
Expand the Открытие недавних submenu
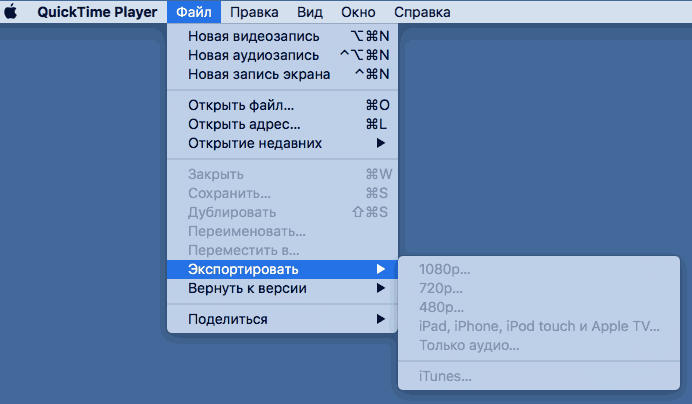pyautogui.click(x=282, y=143)
